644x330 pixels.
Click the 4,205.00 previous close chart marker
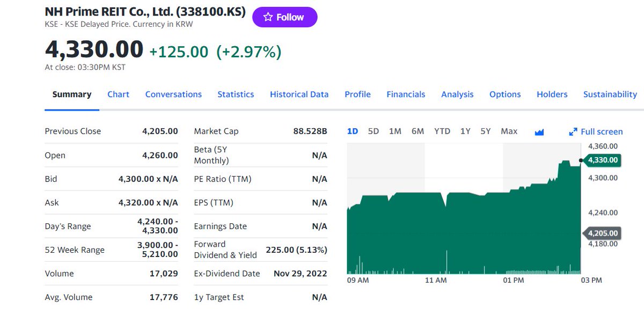(x=602, y=233)
